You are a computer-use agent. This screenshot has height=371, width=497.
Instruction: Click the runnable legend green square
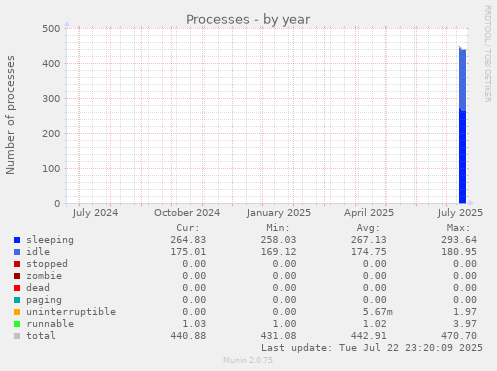[x=17, y=324]
